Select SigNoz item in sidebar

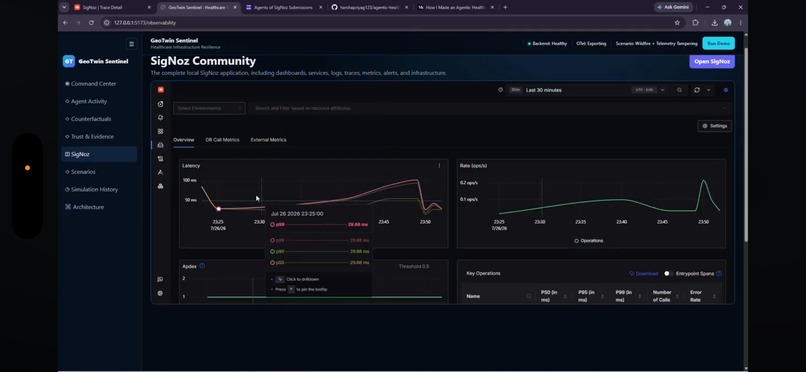click(x=99, y=154)
